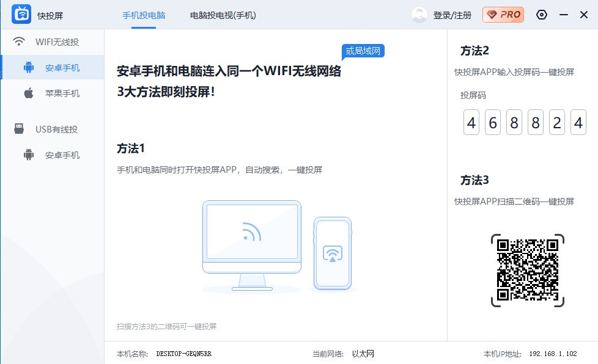This screenshot has width=598, height=364.
Task: Open the settings gear in title bar
Action: click(x=542, y=15)
